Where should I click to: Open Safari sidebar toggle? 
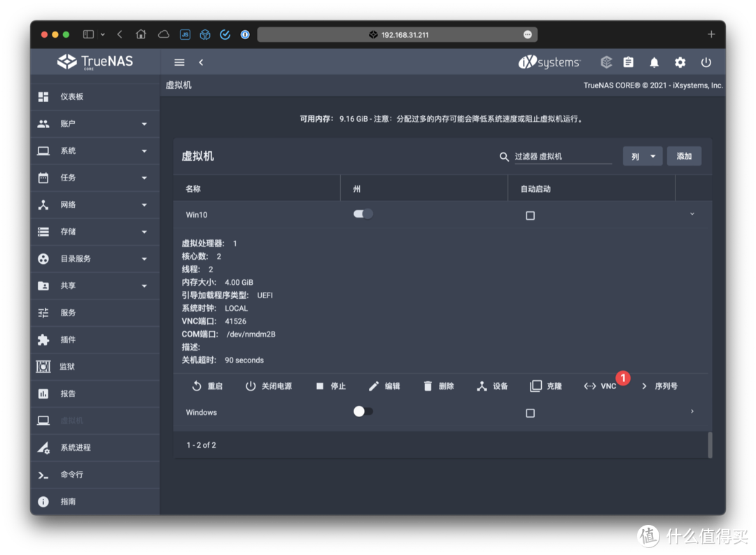(x=88, y=34)
